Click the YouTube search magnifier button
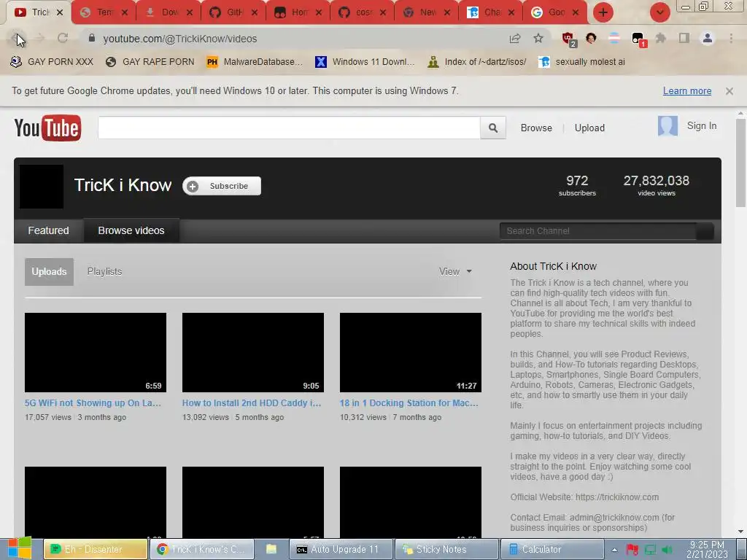This screenshot has height=560, width=747. click(493, 128)
